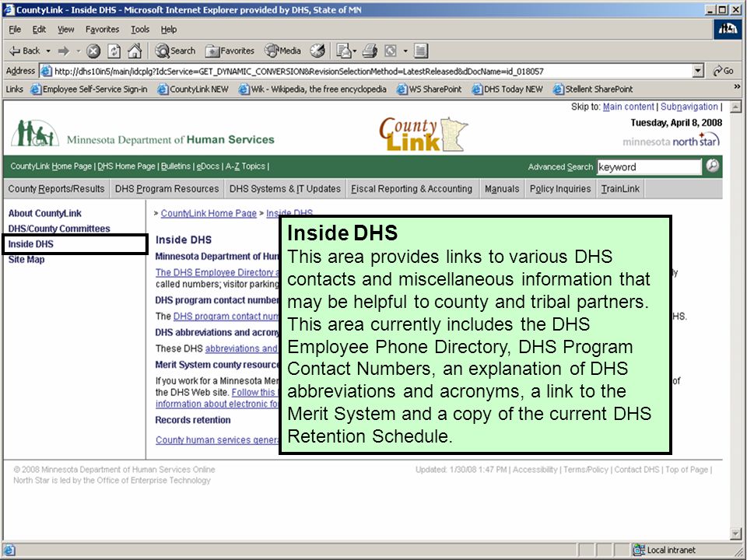Open the History clock icon
747x560 pixels.
317,51
